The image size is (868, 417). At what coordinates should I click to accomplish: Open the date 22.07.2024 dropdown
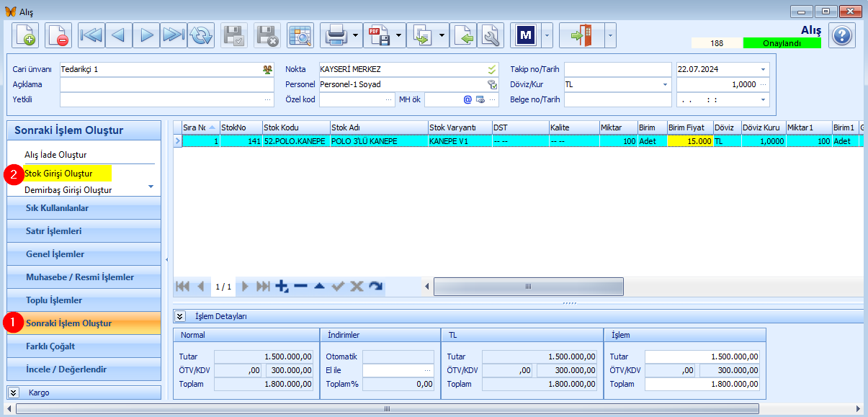coord(763,69)
